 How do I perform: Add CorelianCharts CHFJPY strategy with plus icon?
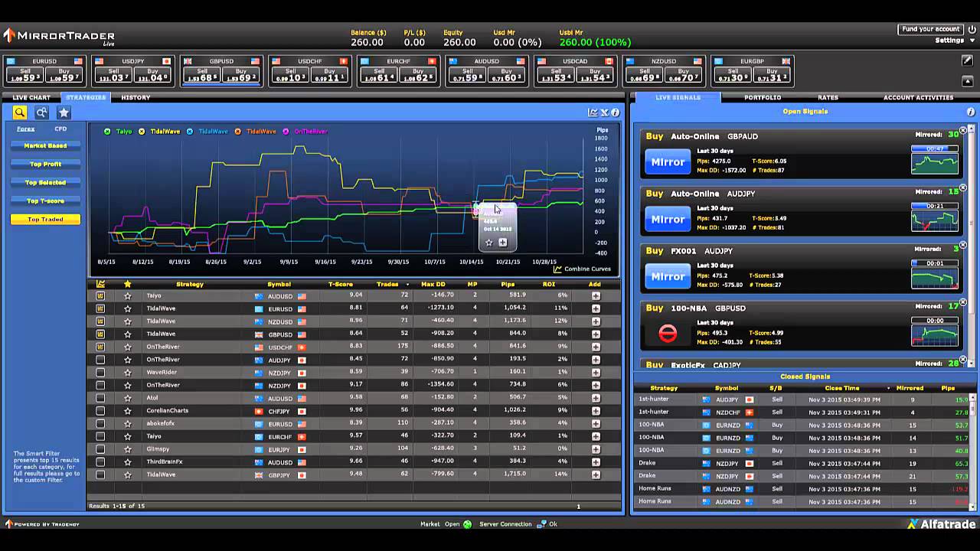(x=596, y=411)
